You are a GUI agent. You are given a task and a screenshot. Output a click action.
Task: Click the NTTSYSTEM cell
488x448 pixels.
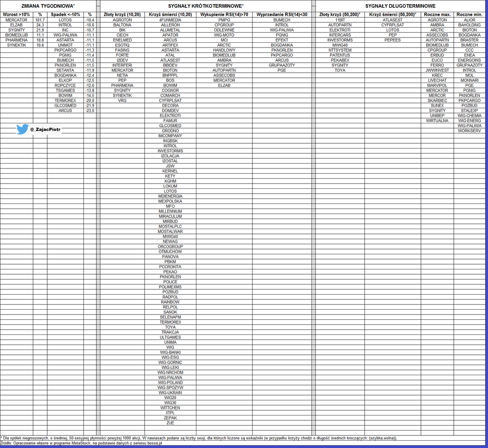(340, 50)
